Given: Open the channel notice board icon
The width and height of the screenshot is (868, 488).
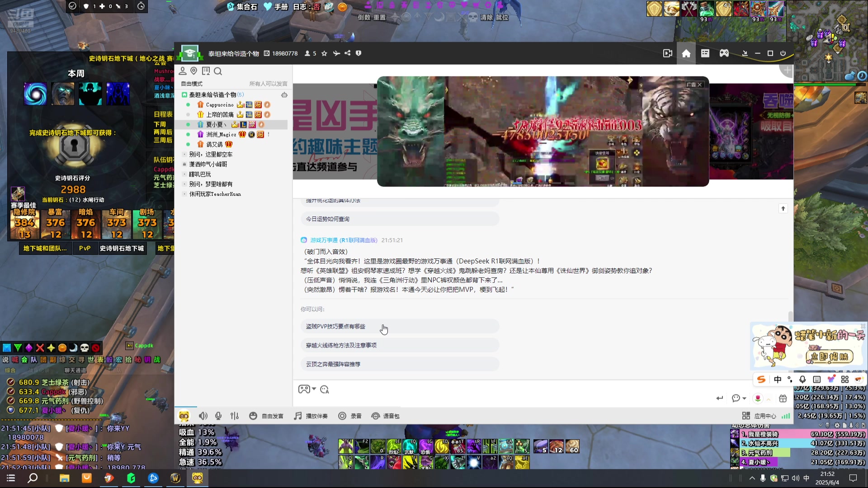Looking at the screenshot, I should click(206, 71).
